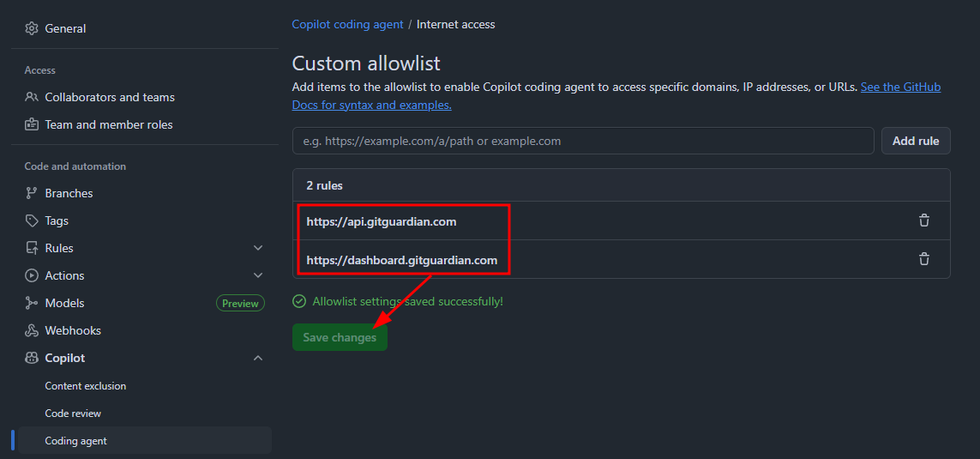Screen dimensions: 980x459
Task: Expand the Rules submenu chevron
Action: pos(258,248)
